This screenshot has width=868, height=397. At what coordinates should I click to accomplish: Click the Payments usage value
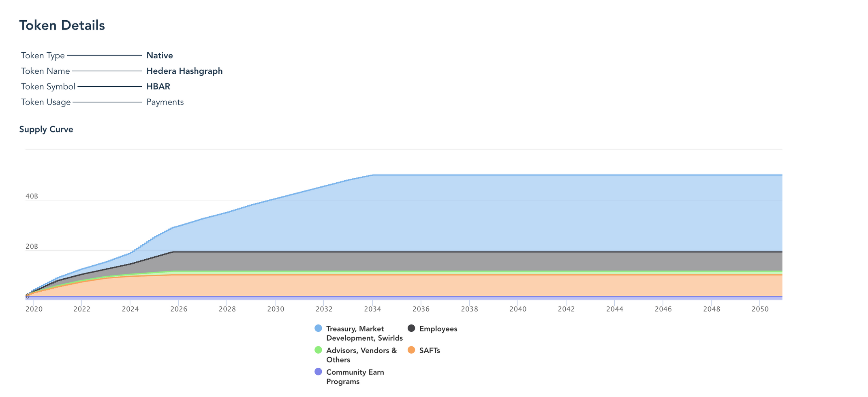(x=165, y=102)
